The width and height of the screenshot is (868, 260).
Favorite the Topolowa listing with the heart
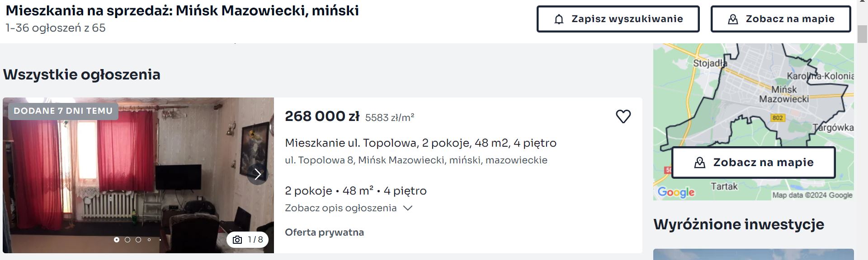(x=623, y=116)
